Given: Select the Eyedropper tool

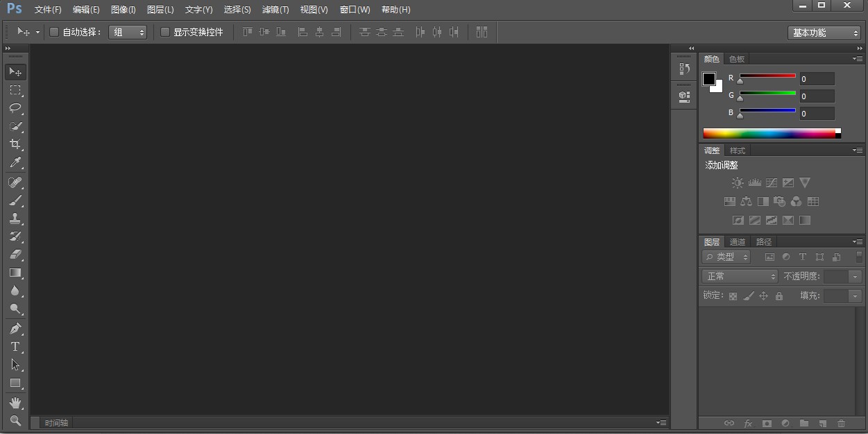Looking at the screenshot, I should coord(15,163).
